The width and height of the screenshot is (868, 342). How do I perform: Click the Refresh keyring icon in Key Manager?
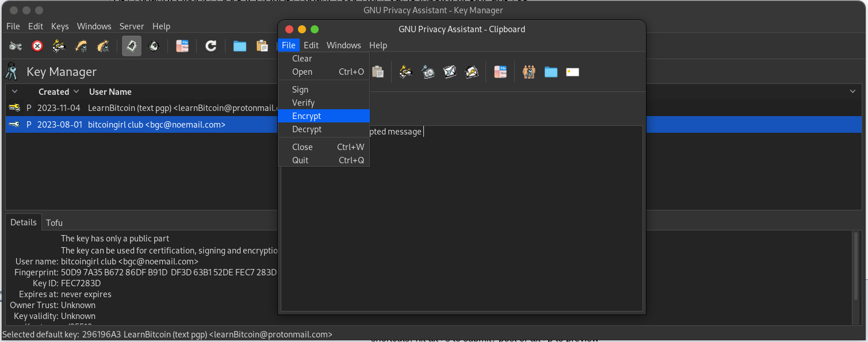point(211,46)
